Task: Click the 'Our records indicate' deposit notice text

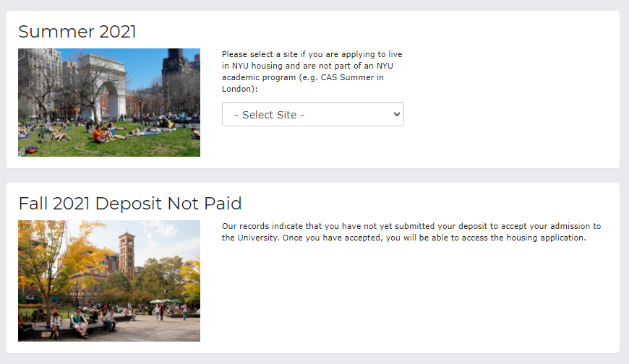Action: (411, 232)
